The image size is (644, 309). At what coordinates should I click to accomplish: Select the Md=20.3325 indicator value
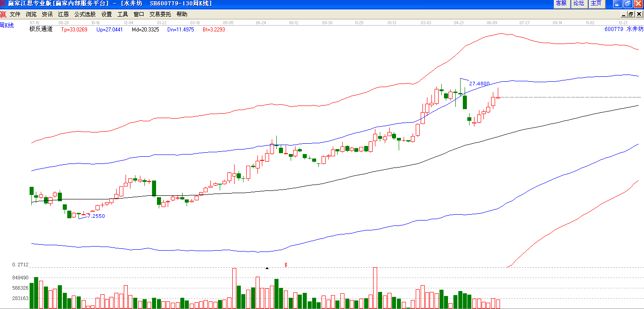145,30
